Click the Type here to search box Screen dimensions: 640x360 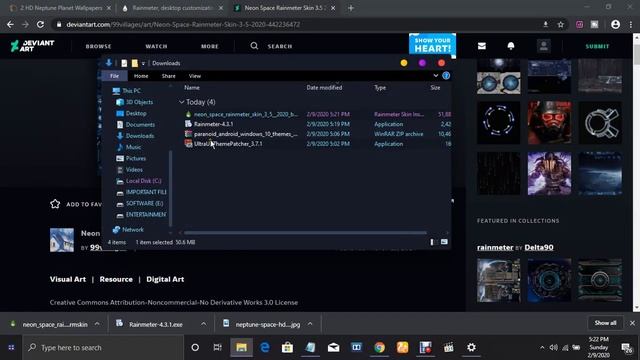[103, 347]
